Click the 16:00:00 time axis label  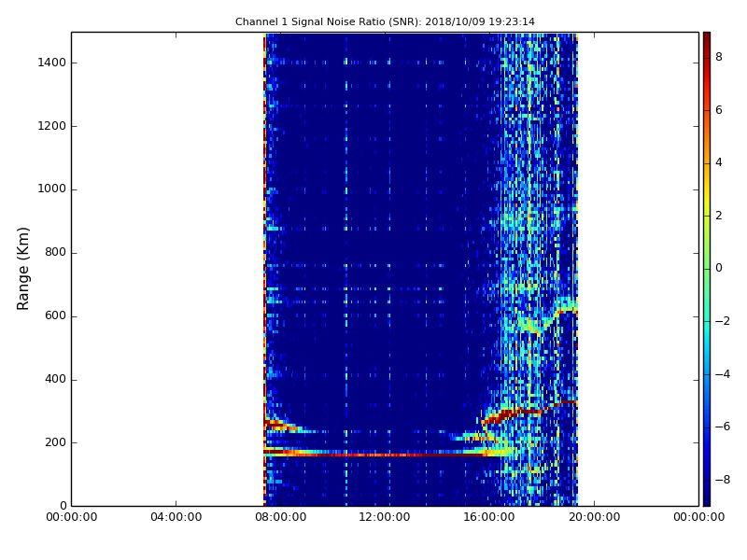(489, 517)
